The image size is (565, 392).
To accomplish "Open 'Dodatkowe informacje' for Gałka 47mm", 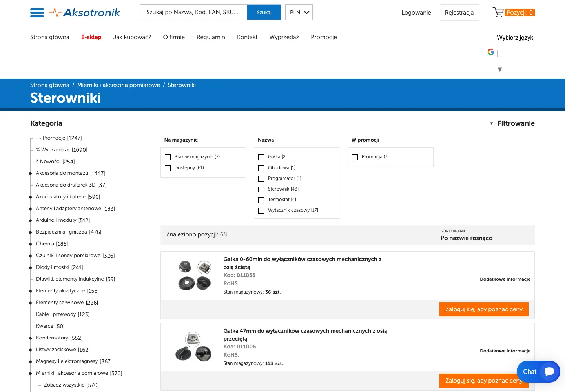I will click(x=505, y=351).
